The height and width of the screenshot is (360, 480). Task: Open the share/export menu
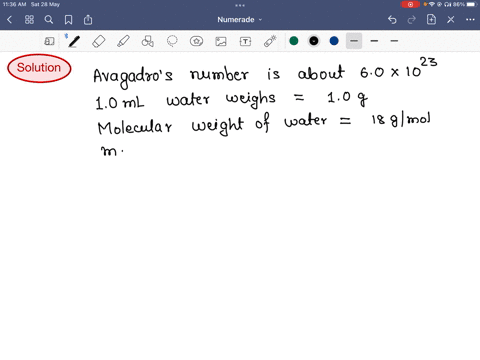click(x=88, y=20)
